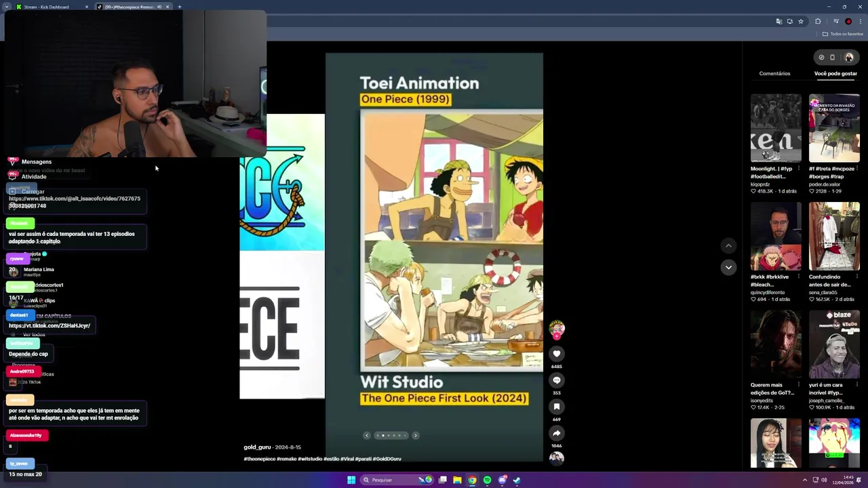Go to the previous slide in the carousel
This screenshot has width=868, height=488.
point(367,435)
